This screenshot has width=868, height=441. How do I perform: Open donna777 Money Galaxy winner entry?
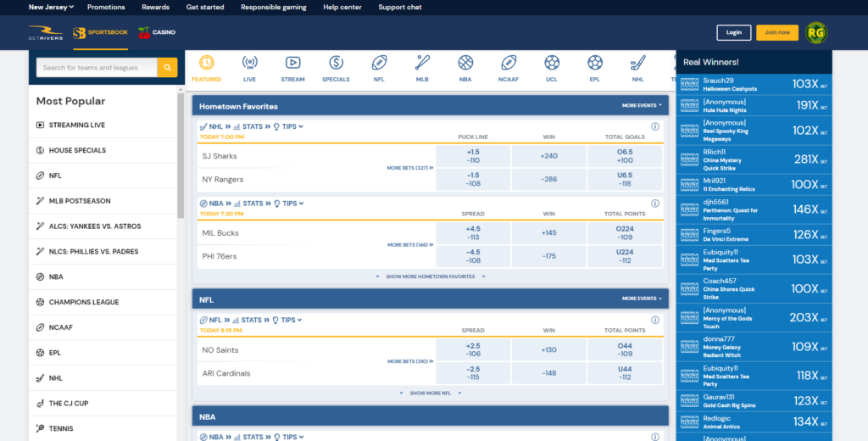[754, 347]
